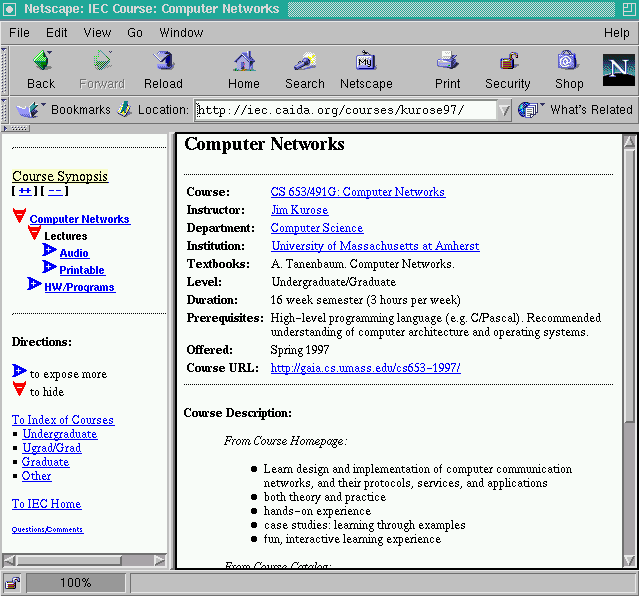Click the Forward toolbar icon
Image resolution: width=639 pixels, height=596 pixels.
pyautogui.click(x=102, y=61)
